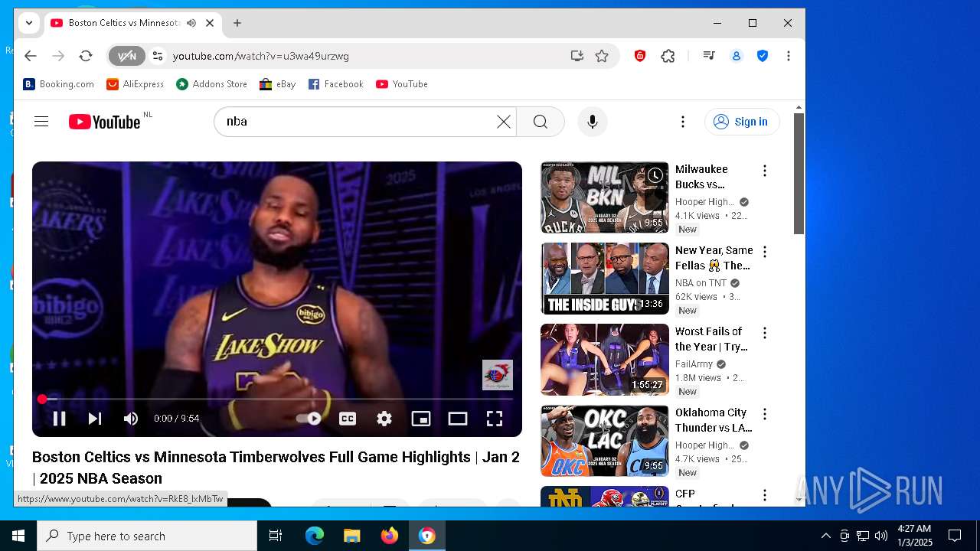Toggle the VPN button in address bar

126,56
